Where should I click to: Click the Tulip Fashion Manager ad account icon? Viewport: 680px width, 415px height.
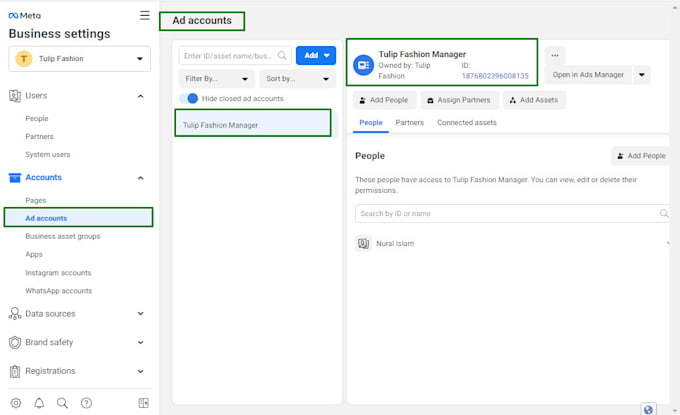click(x=363, y=65)
